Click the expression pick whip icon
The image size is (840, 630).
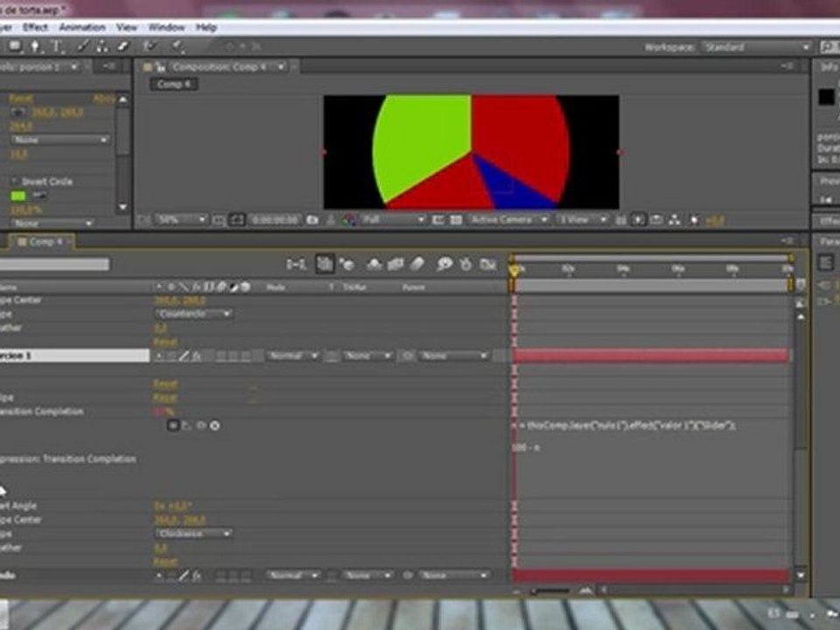pos(201,425)
